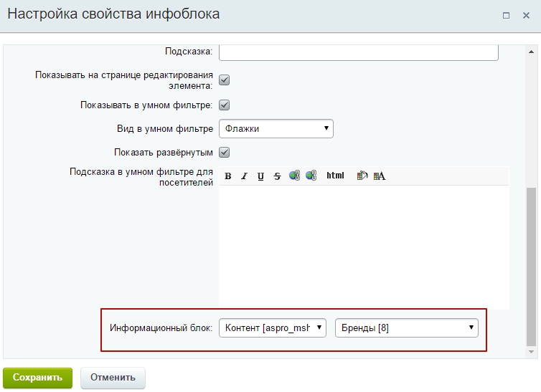Open the background color fill tool

click(x=362, y=176)
